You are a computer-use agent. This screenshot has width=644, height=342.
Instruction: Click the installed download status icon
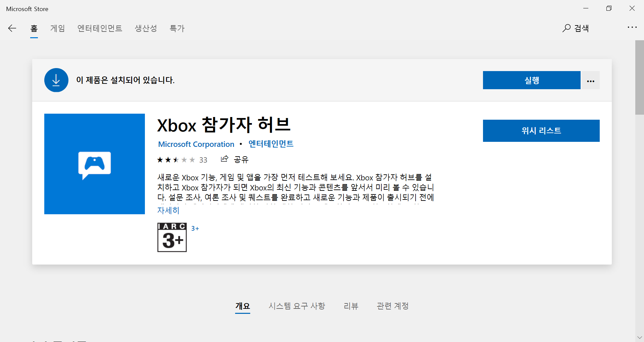click(56, 80)
